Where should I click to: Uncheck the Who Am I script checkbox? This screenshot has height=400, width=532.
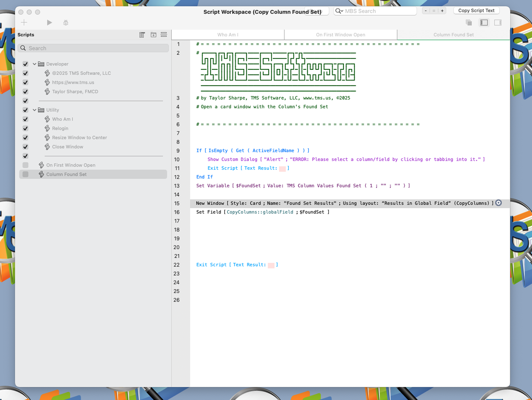click(25, 119)
